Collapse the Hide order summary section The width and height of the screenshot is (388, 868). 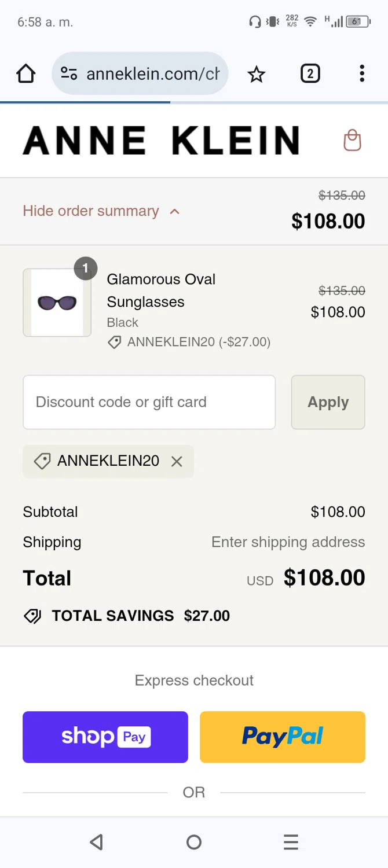(91, 211)
